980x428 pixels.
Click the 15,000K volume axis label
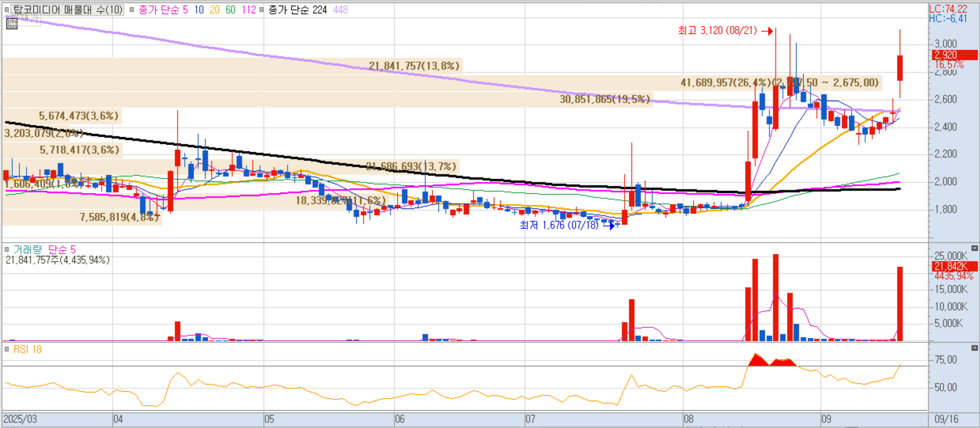pyautogui.click(x=951, y=289)
